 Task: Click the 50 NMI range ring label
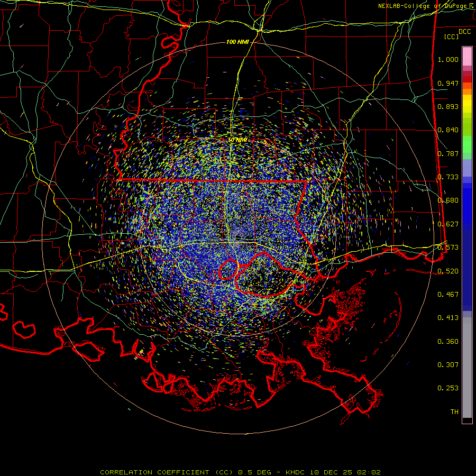[x=237, y=140]
